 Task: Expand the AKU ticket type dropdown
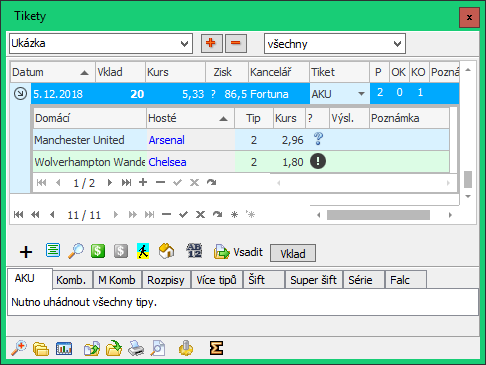pyautogui.click(x=361, y=94)
